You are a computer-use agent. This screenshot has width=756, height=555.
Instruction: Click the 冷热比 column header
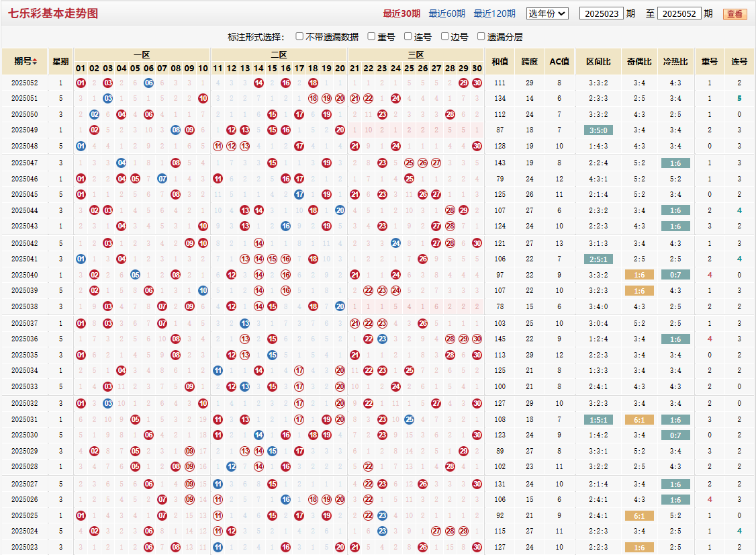point(675,62)
